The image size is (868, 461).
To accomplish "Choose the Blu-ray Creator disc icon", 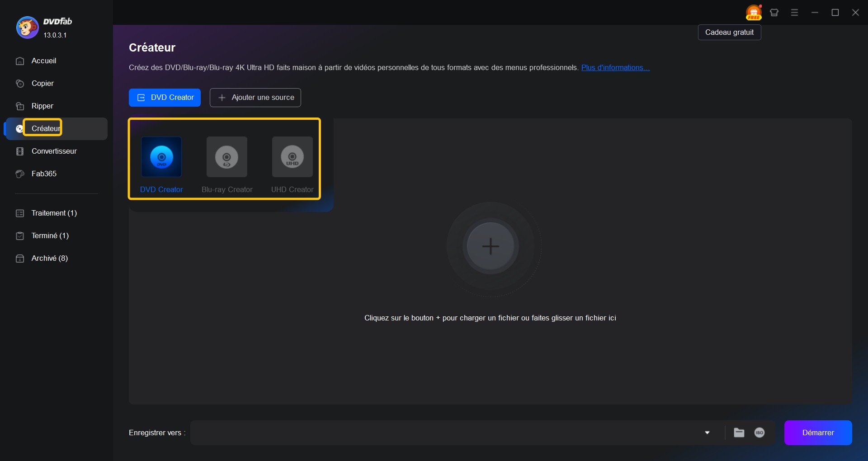I will click(x=227, y=157).
